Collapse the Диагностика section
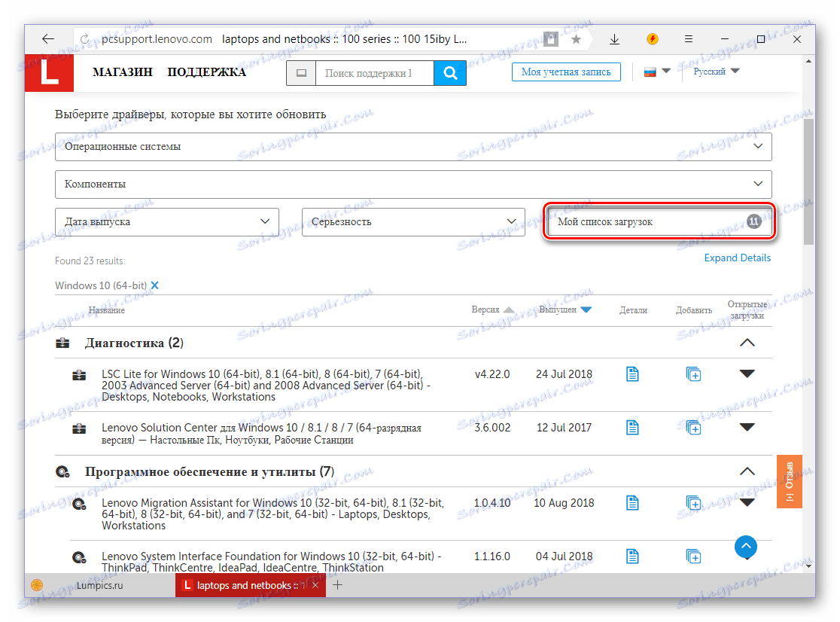840x622 pixels. point(747,343)
